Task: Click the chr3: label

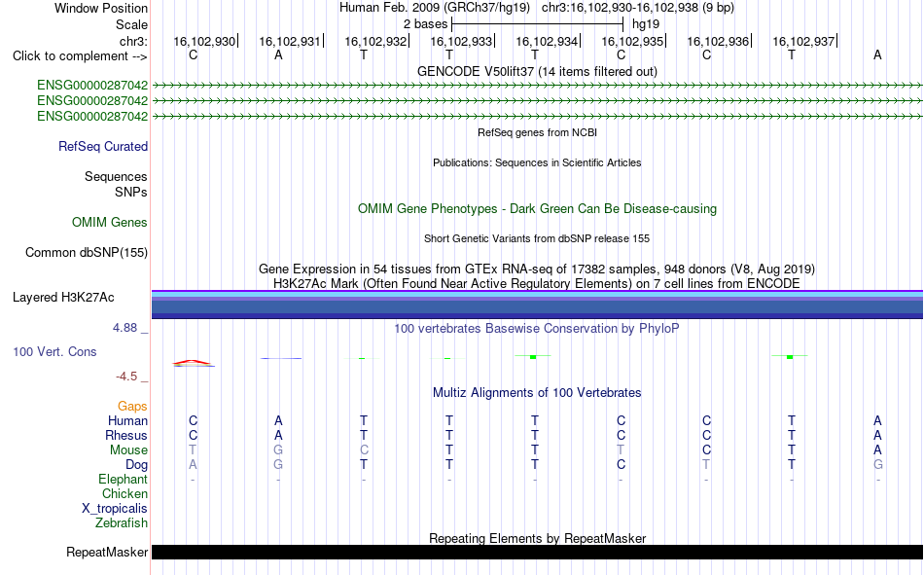Action: [x=134, y=41]
